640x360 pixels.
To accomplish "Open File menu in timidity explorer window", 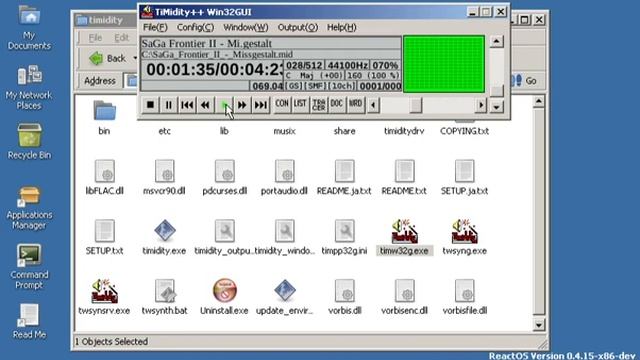I will 95,38.
